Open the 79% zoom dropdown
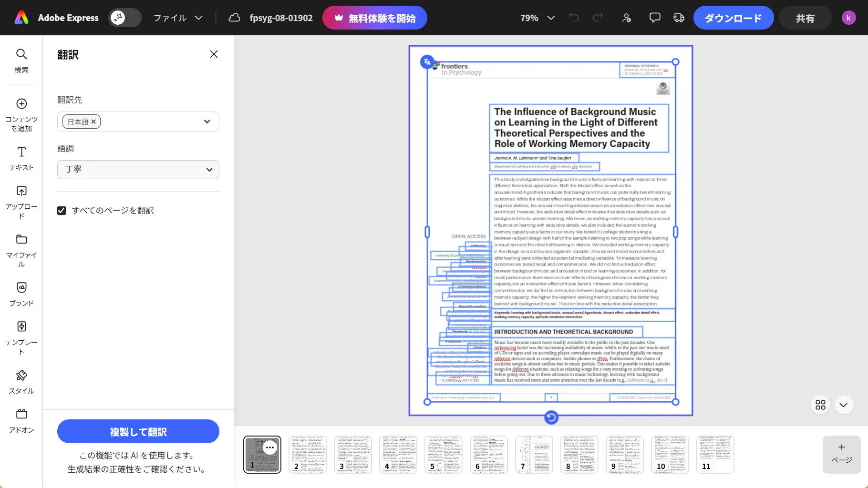This screenshot has width=868, height=488. (x=537, y=18)
